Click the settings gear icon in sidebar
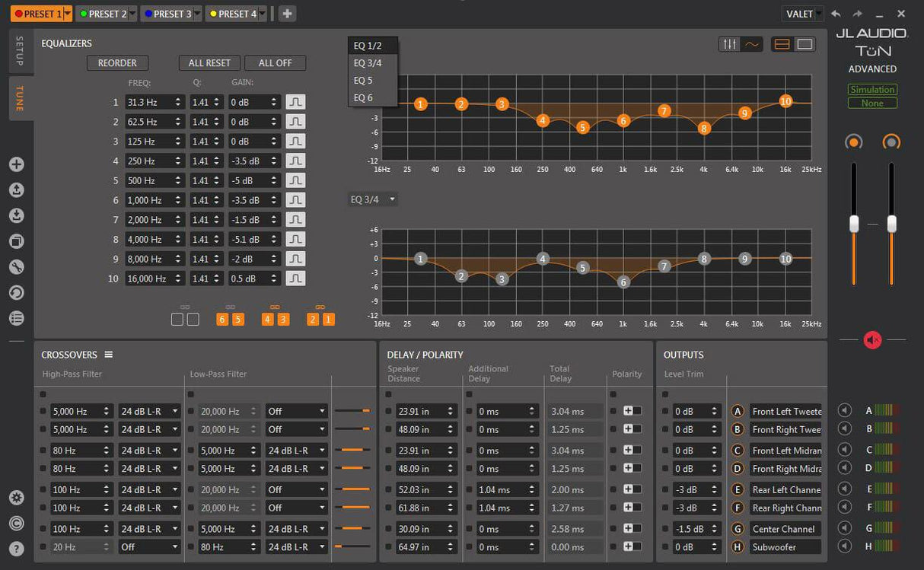 pos(17,498)
